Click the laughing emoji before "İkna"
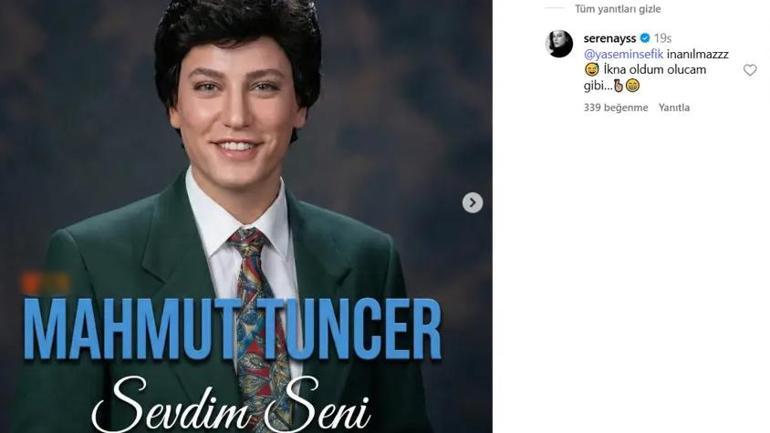 (x=590, y=70)
